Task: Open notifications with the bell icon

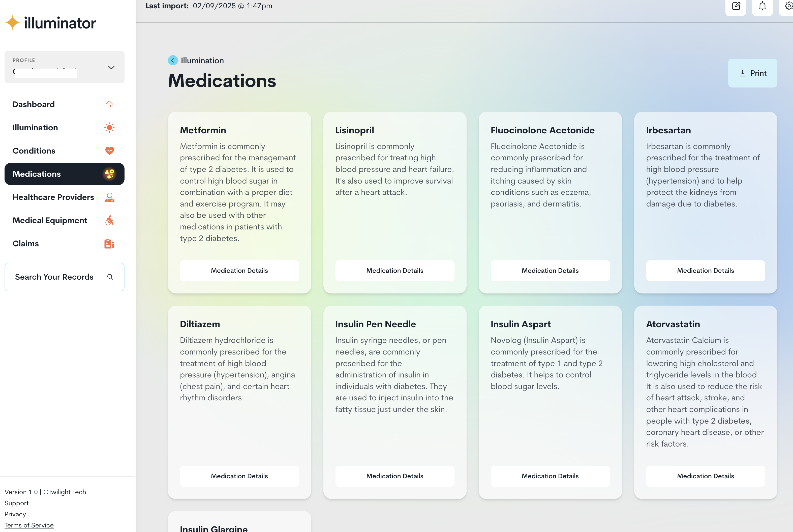Action: coord(762,6)
